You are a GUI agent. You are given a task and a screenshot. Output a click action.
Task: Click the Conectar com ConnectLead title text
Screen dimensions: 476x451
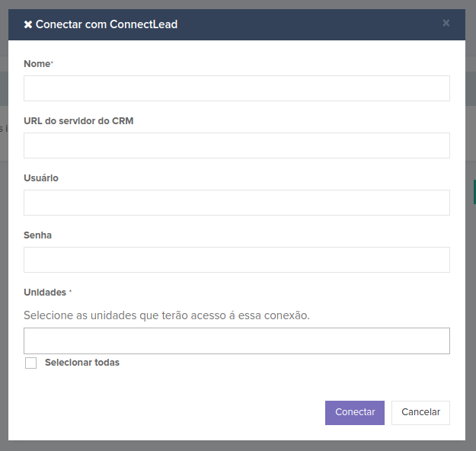(107, 24)
